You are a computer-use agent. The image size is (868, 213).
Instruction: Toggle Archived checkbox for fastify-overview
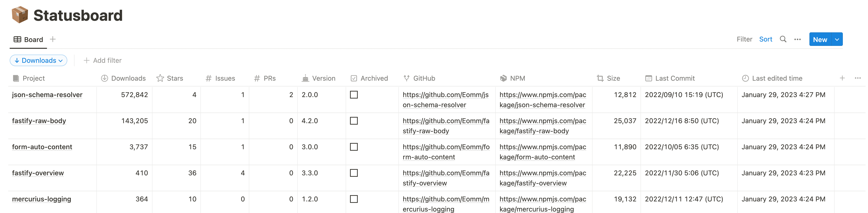coord(354,173)
